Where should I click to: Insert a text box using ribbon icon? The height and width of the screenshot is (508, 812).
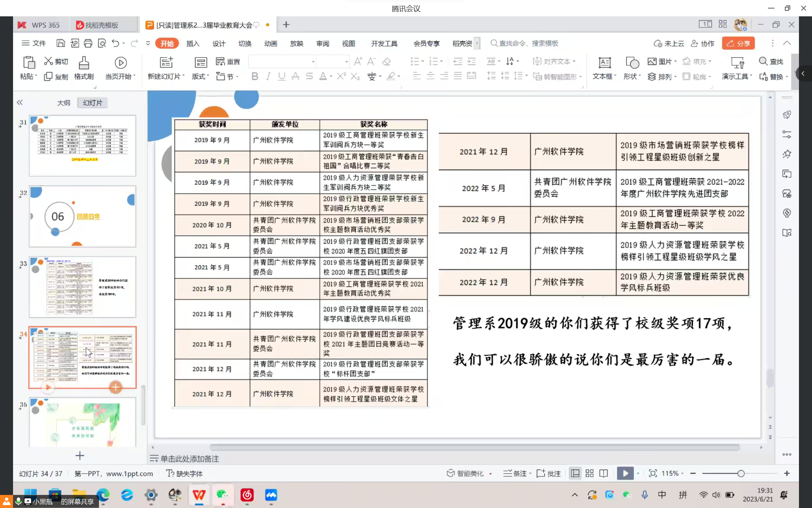click(604, 63)
